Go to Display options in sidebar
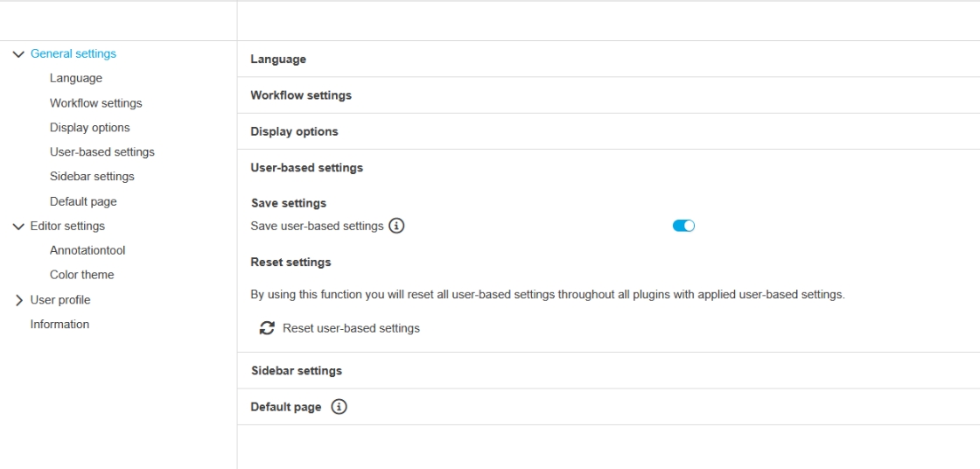 tap(89, 128)
